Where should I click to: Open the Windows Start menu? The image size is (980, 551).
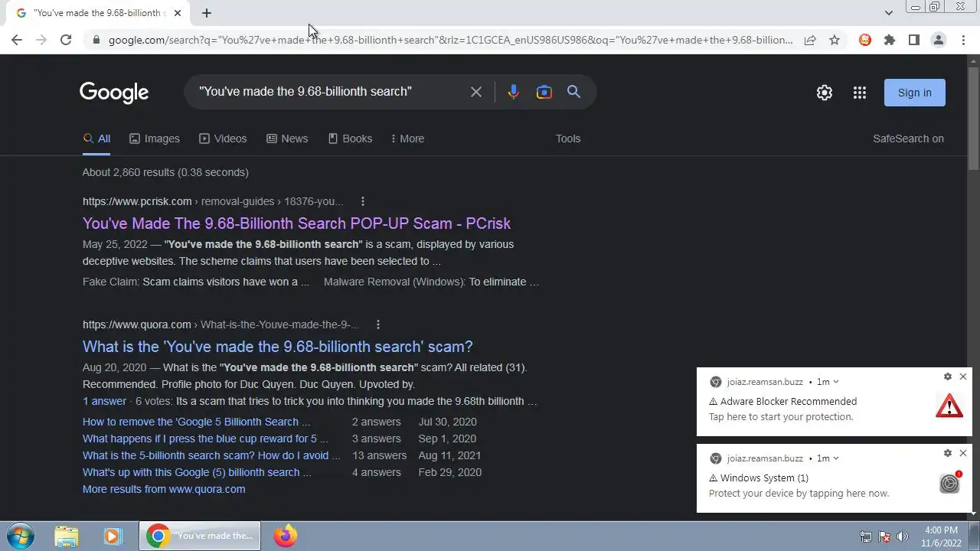[x=21, y=536]
